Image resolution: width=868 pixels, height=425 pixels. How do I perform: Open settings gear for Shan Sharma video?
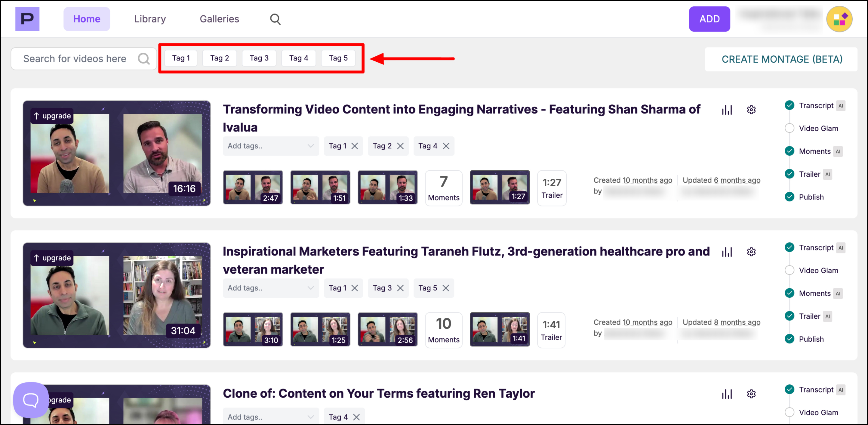coord(751,110)
